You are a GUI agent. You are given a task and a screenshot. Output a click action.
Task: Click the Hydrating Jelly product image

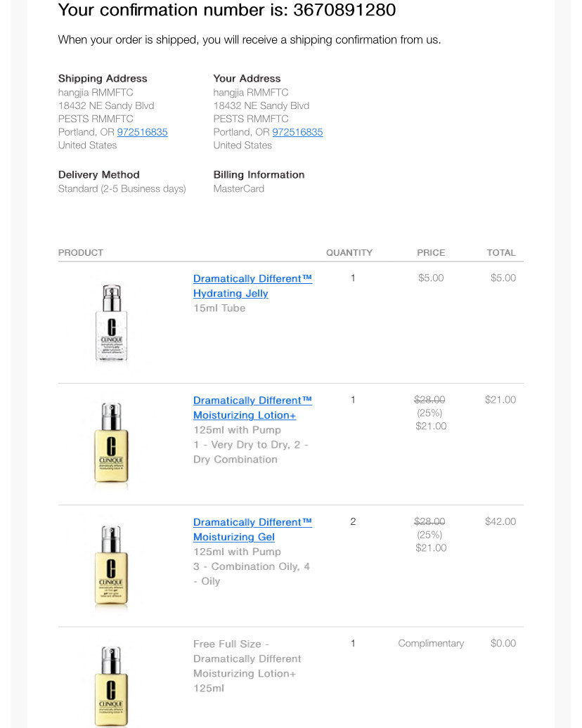[112, 323]
